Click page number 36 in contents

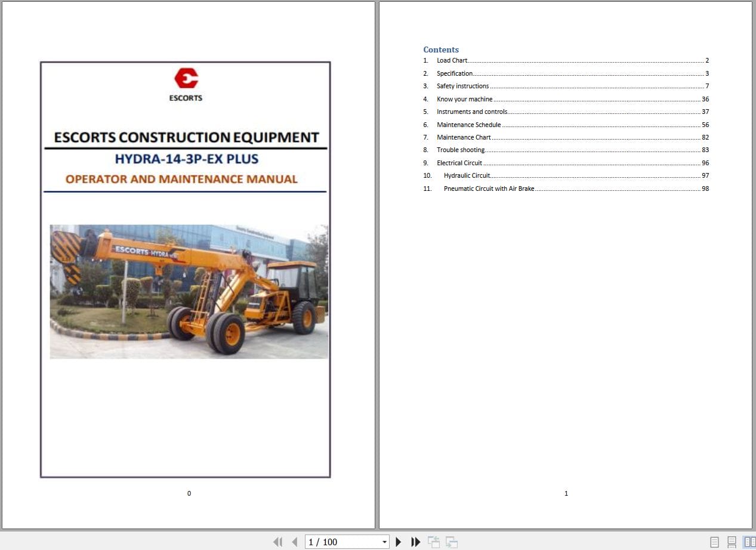(705, 99)
